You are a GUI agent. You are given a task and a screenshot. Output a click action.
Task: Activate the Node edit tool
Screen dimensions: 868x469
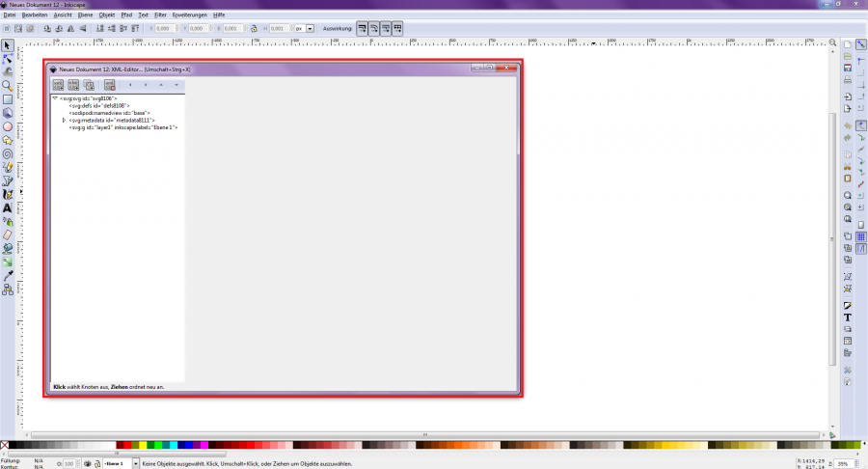tap(8, 58)
